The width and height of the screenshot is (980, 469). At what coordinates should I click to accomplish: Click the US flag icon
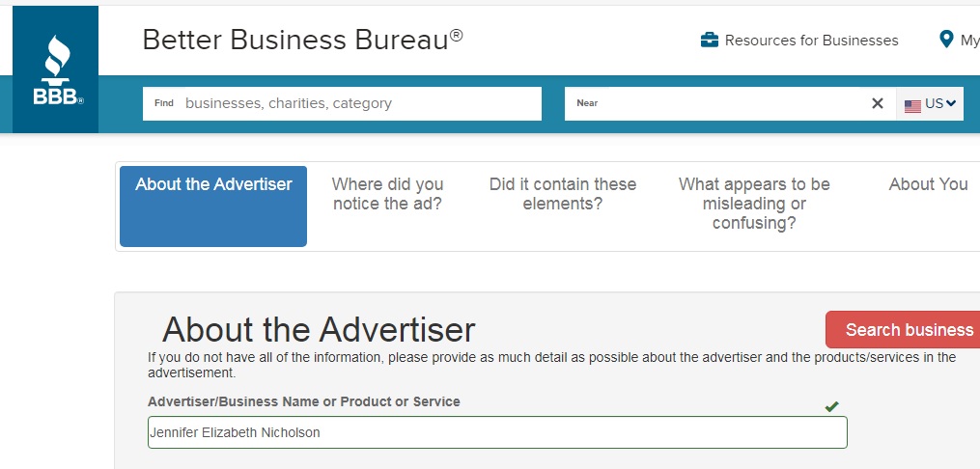click(912, 105)
